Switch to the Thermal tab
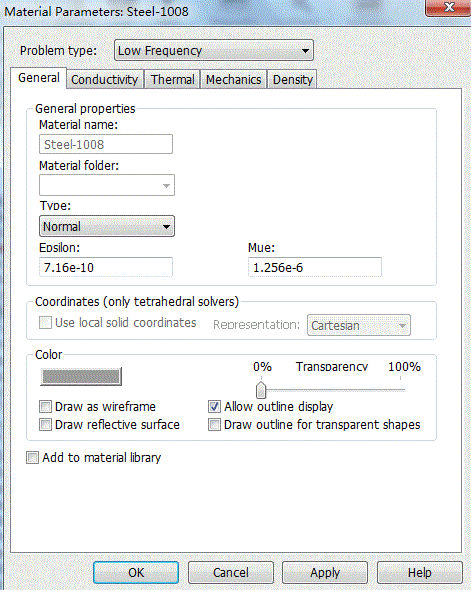 173,79
